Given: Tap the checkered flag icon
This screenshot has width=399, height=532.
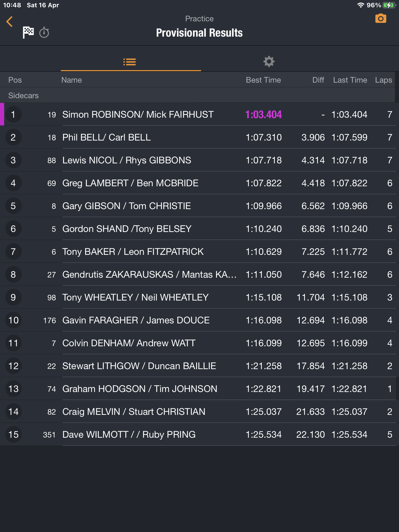Looking at the screenshot, I should tap(28, 32).
